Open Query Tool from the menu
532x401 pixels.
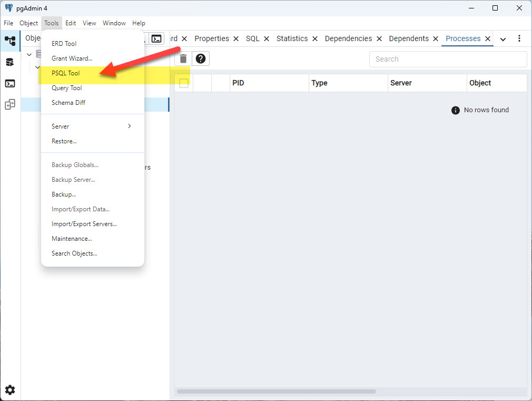tap(93, 88)
